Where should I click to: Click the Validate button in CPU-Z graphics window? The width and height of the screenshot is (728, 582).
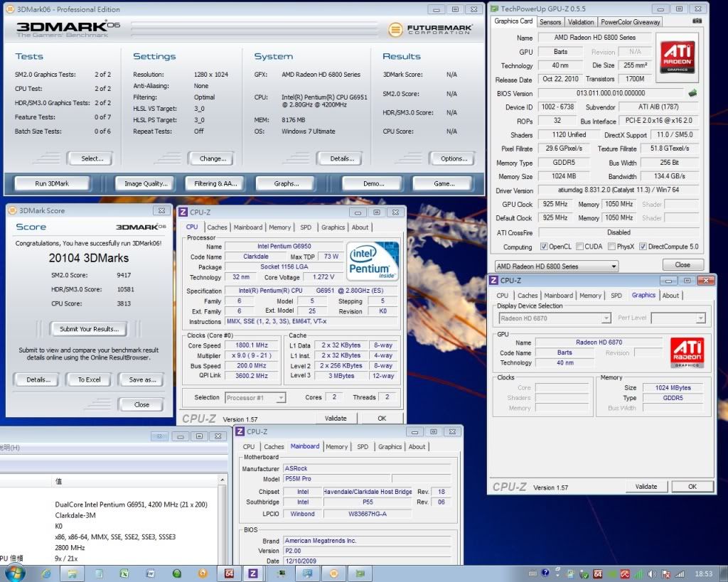coord(646,487)
